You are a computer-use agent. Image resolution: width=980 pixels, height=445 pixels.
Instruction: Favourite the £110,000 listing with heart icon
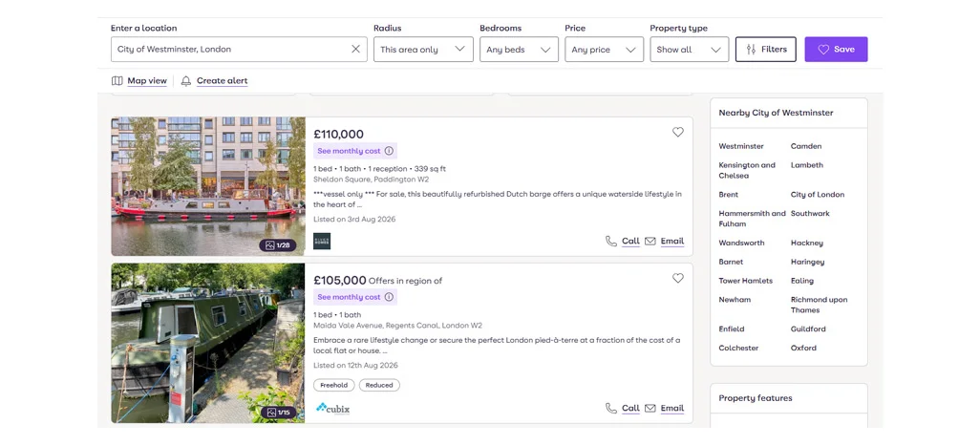point(677,132)
